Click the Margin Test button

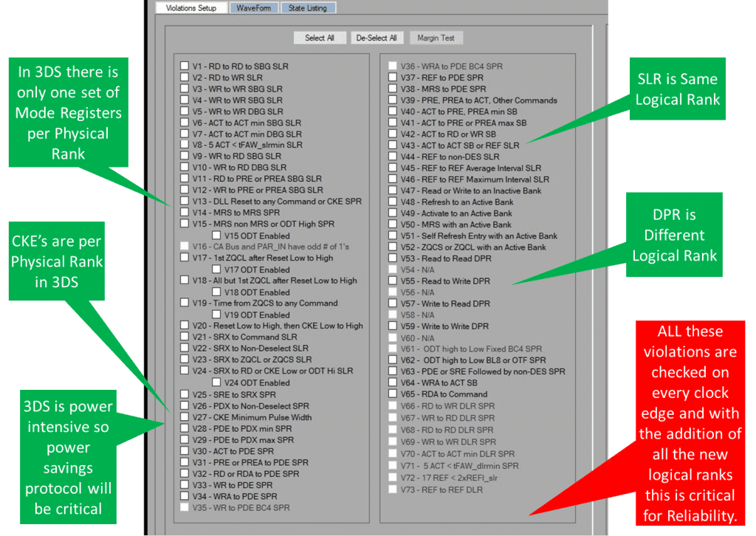[x=436, y=38]
